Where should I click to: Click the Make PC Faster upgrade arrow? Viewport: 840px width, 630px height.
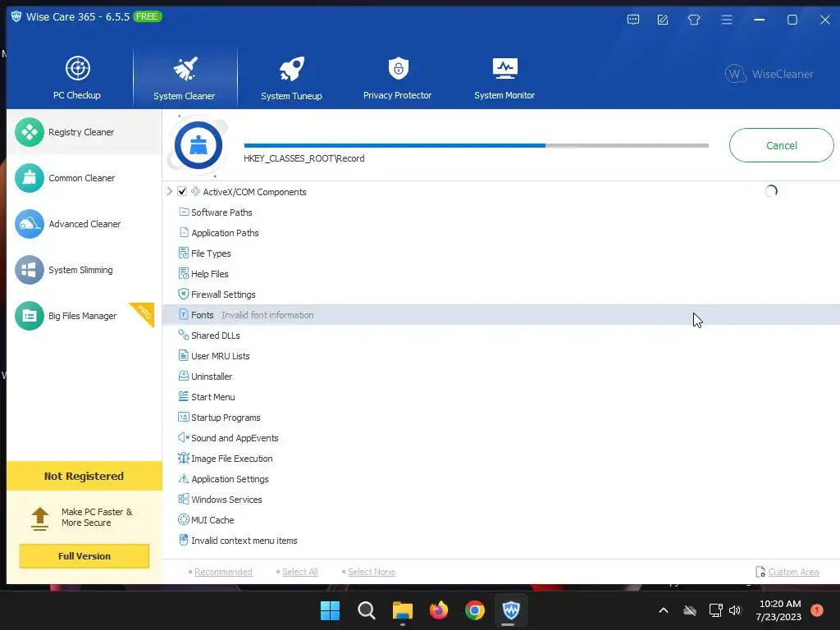pos(40,518)
